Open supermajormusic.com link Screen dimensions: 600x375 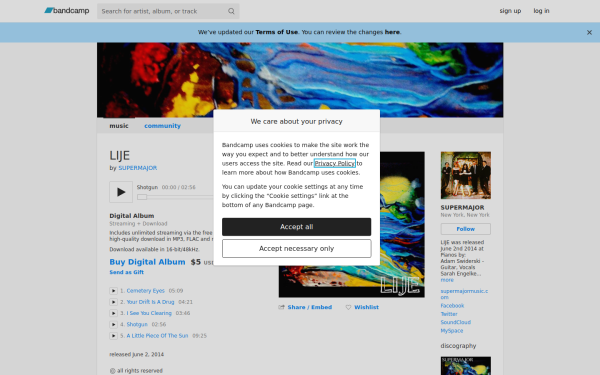pos(464,294)
